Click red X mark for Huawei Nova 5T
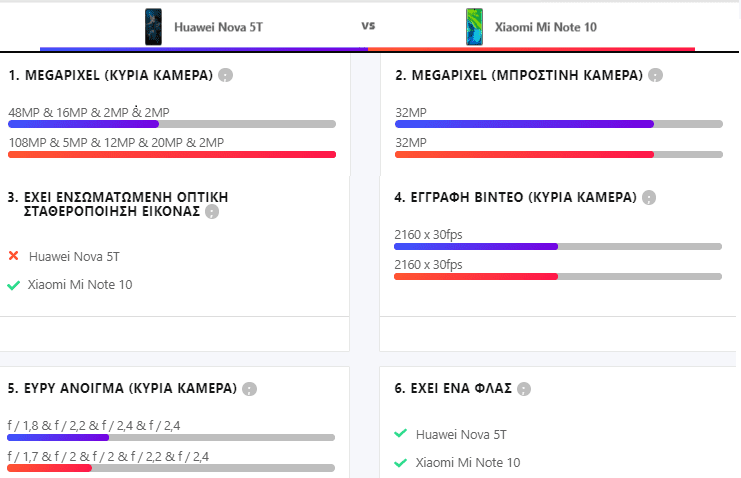 coord(14,256)
